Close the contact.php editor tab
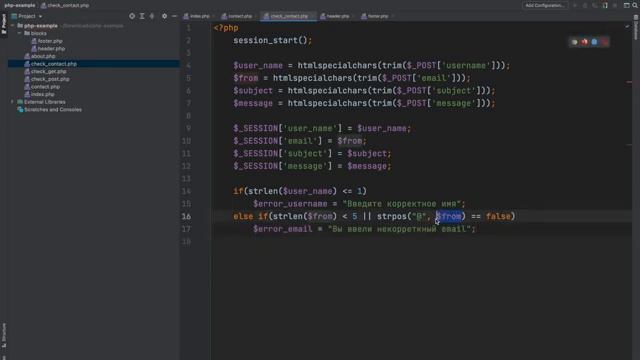This screenshot has height=360, width=640. point(256,16)
